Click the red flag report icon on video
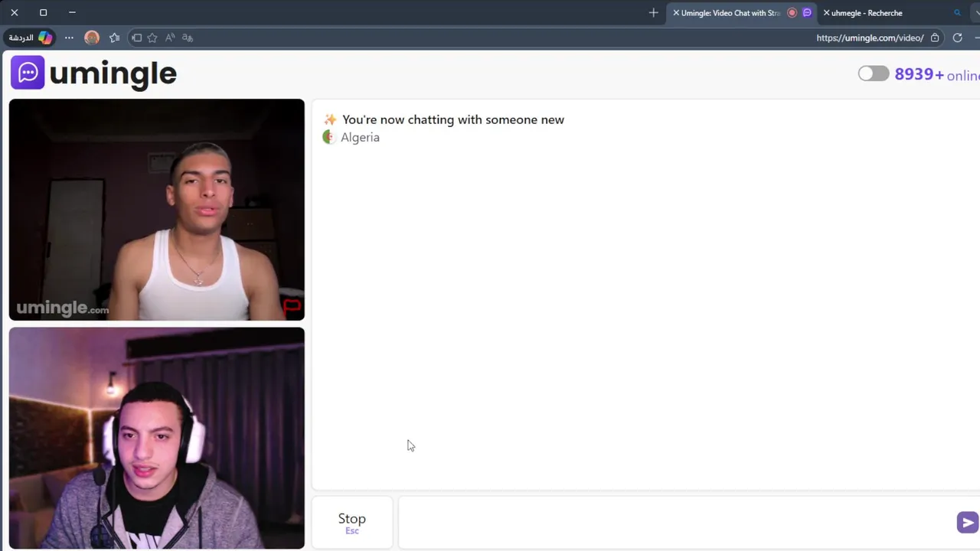 click(292, 308)
